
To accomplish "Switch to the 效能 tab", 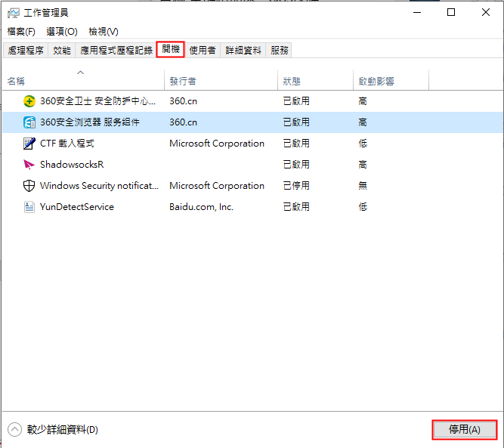I will [62, 50].
